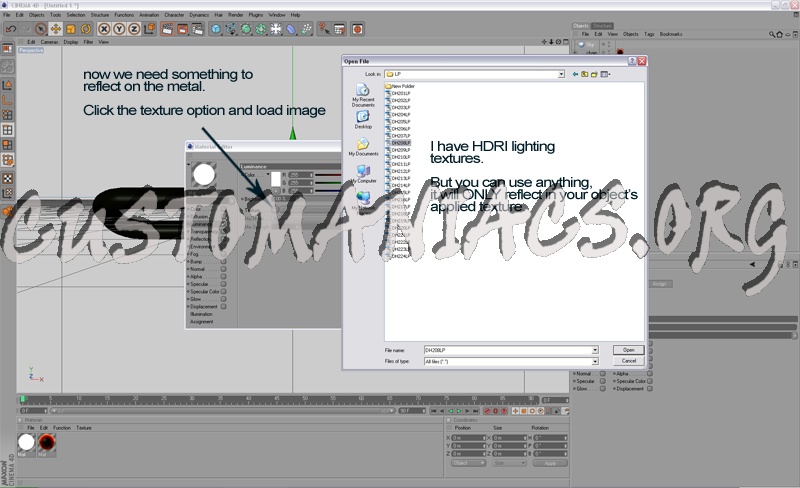
Task: Toggle the X axis lock
Action: tap(104, 29)
